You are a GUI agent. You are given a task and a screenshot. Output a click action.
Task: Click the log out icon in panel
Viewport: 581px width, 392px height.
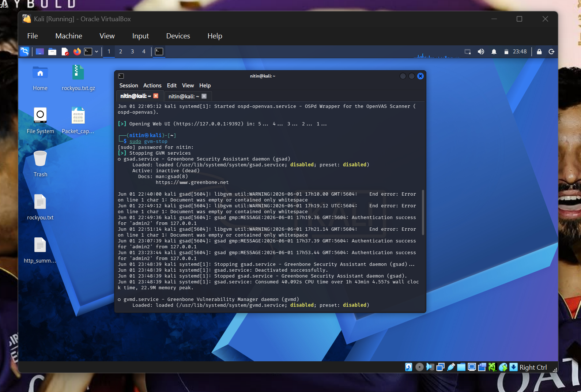[x=552, y=52]
